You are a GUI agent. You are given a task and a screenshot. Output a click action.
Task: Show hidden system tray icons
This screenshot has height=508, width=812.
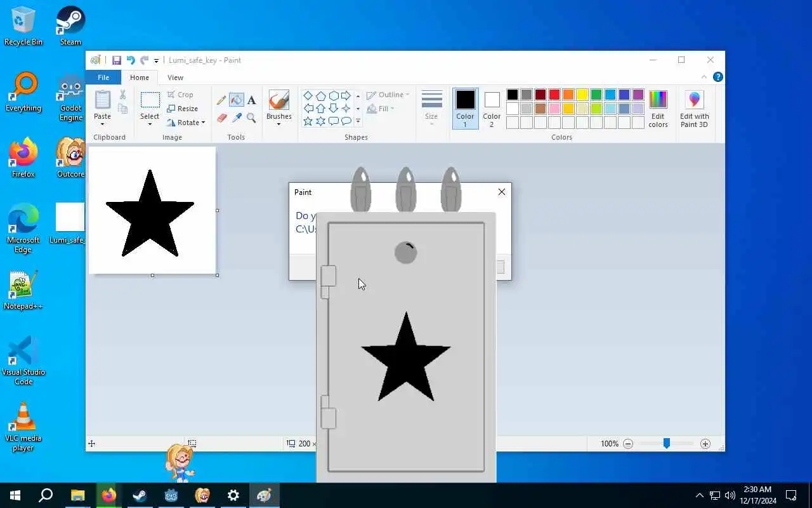[x=699, y=495]
